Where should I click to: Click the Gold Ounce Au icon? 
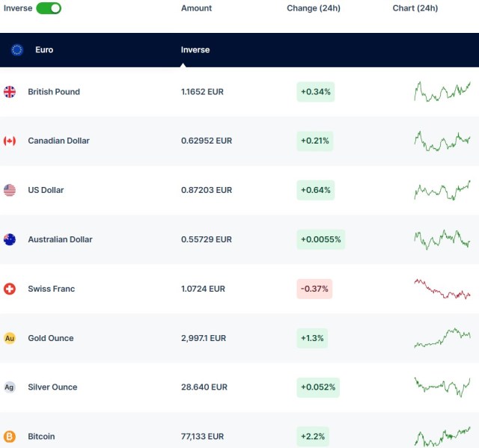tap(10, 338)
